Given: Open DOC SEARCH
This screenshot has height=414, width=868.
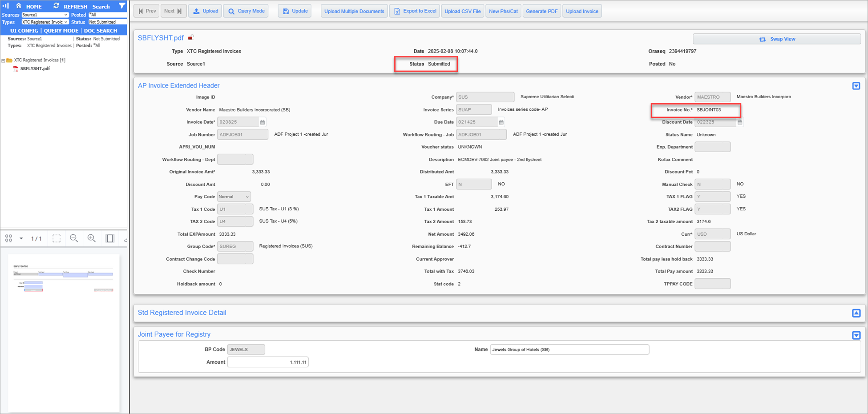Looking at the screenshot, I should [x=101, y=31].
